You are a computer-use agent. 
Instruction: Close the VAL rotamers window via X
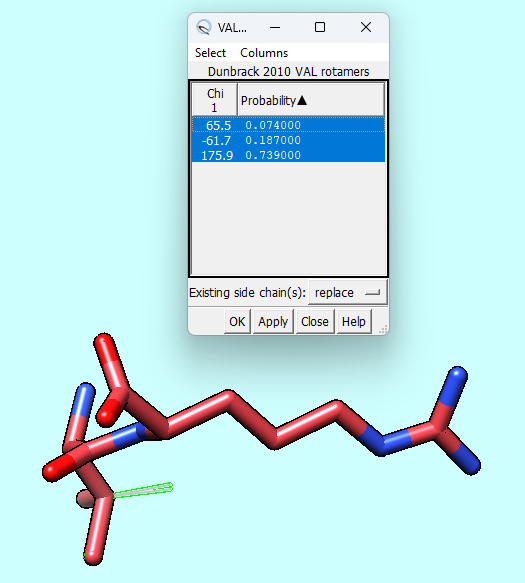(x=366, y=27)
